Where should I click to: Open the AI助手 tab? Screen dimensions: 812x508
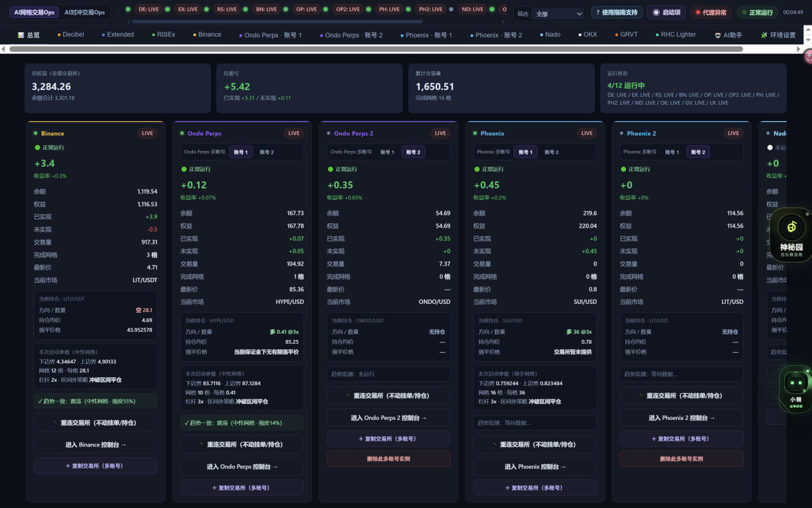point(728,35)
